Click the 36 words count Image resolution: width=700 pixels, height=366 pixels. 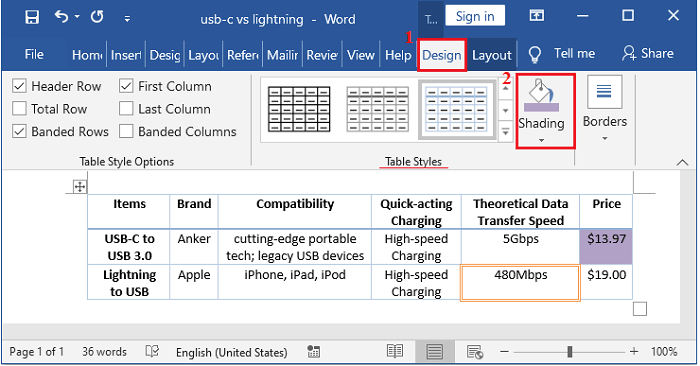coord(104,352)
